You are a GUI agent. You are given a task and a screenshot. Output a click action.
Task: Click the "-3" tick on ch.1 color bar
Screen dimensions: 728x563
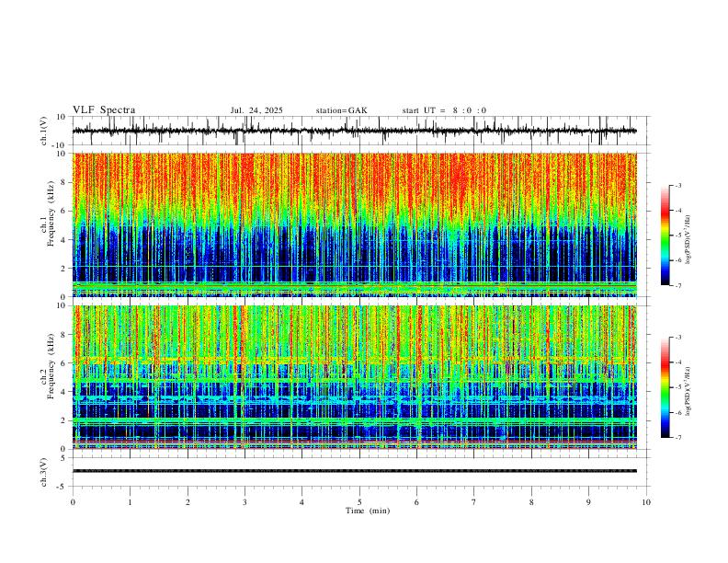pos(678,185)
